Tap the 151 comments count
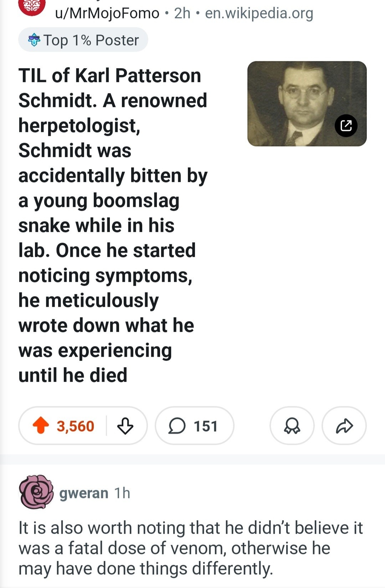385x588 pixels. (x=206, y=426)
